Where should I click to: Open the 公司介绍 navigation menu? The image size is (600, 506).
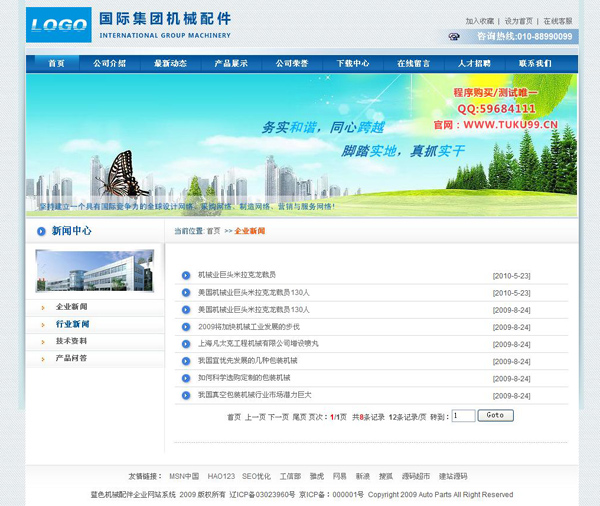110,64
